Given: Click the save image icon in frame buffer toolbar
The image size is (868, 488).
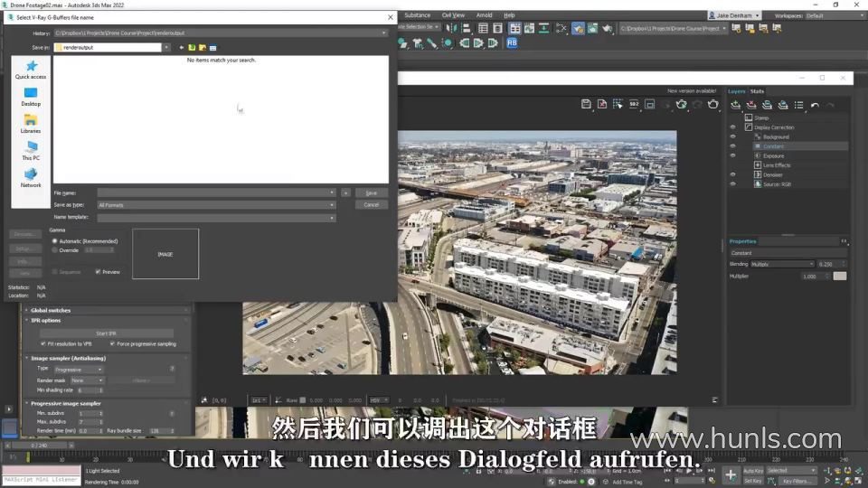Looking at the screenshot, I should (586, 104).
